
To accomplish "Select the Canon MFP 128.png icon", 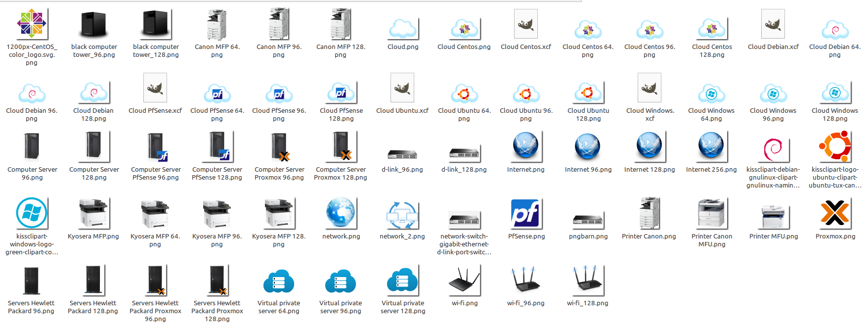I will tap(341, 24).
